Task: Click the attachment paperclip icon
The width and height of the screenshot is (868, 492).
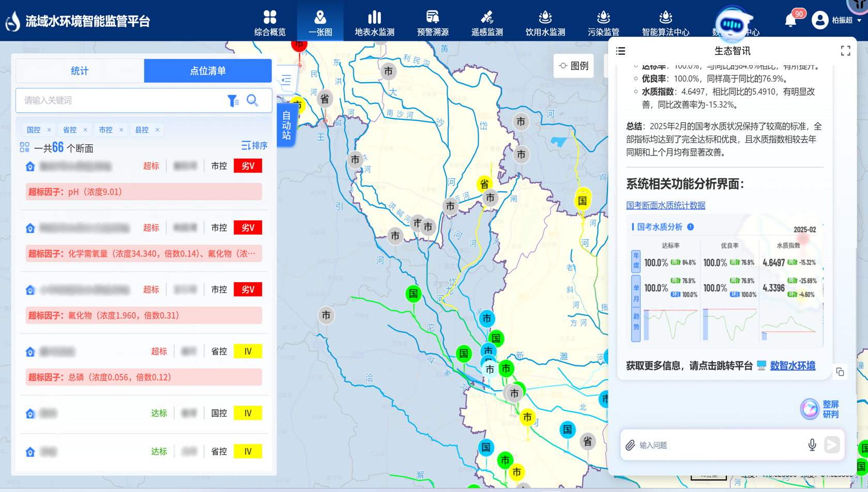Action: (630, 445)
